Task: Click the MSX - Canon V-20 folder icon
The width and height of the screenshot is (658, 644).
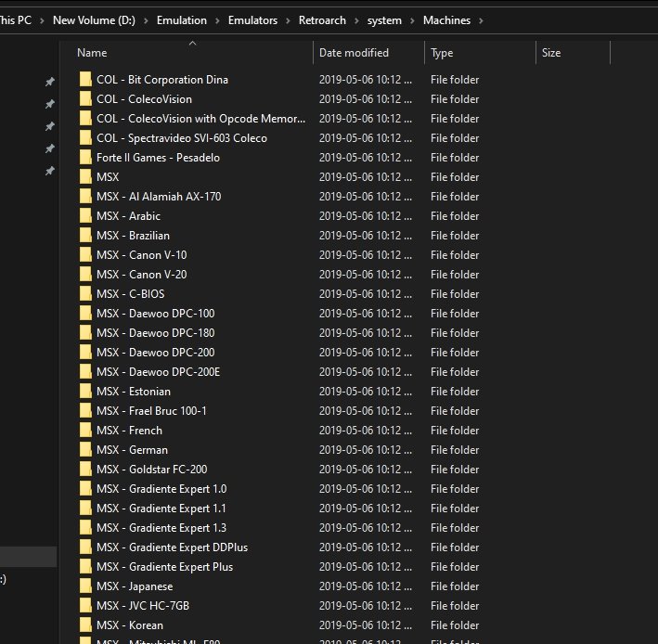Action: tap(85, 274)
